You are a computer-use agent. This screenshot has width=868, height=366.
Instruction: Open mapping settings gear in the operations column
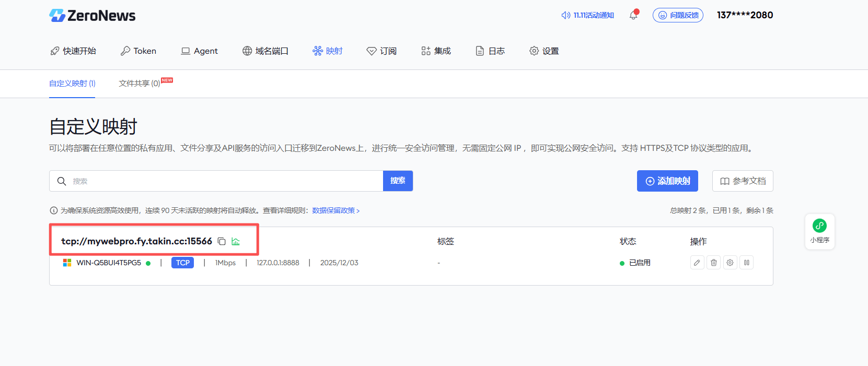731,263
